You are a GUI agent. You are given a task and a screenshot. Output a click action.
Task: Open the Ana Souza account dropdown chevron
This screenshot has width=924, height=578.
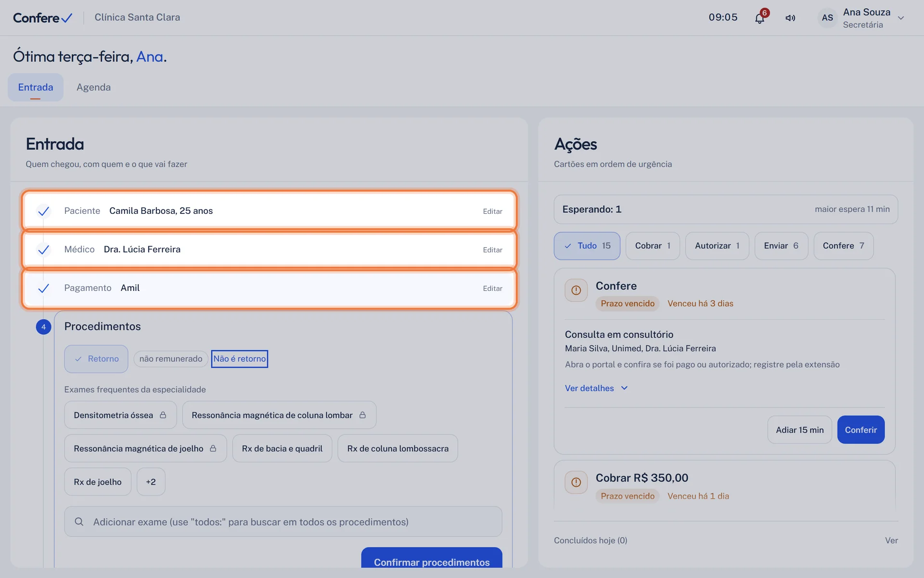pos(901,18)
